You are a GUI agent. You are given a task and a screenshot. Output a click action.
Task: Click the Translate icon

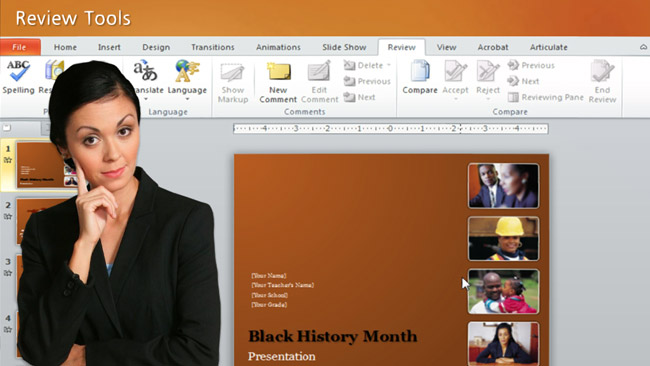coord(146,70)
